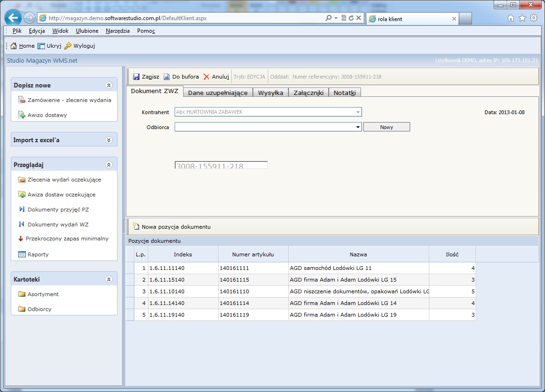Click the Do bufora document icon
Image resolution: width=545 pixels, height=392 pixels.
point(167,77)
